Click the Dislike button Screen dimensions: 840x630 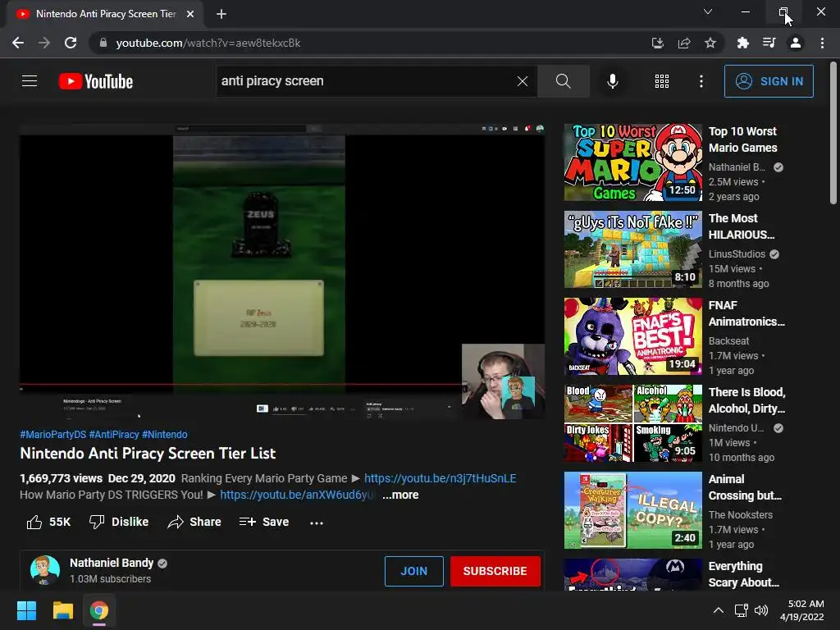click(x=118, y=522)
